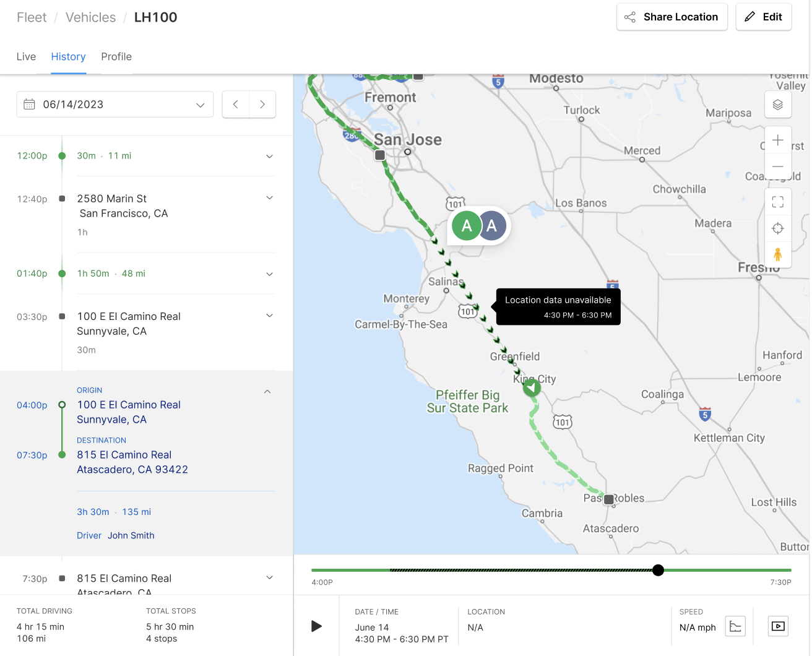Open the map layers menu

click(x=778, y=105)
